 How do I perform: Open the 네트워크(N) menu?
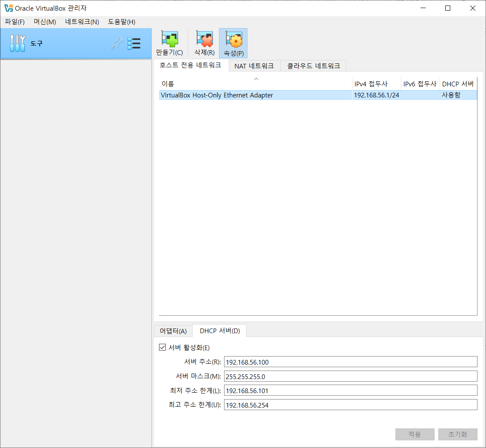coord(82,22)
